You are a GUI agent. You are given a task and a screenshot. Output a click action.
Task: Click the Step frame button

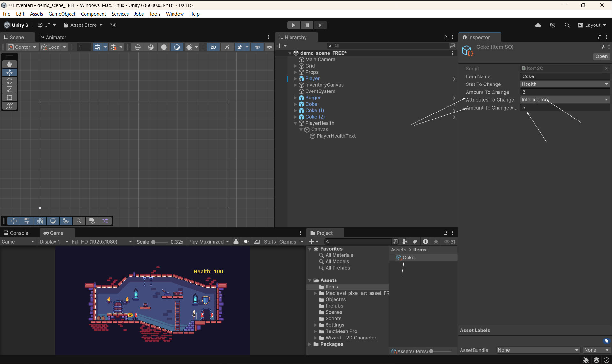click(x=320, y=25)
